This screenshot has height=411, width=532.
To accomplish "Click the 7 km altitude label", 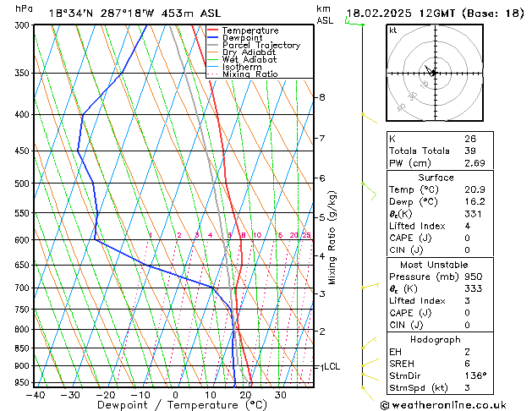I will pos(322,138).
